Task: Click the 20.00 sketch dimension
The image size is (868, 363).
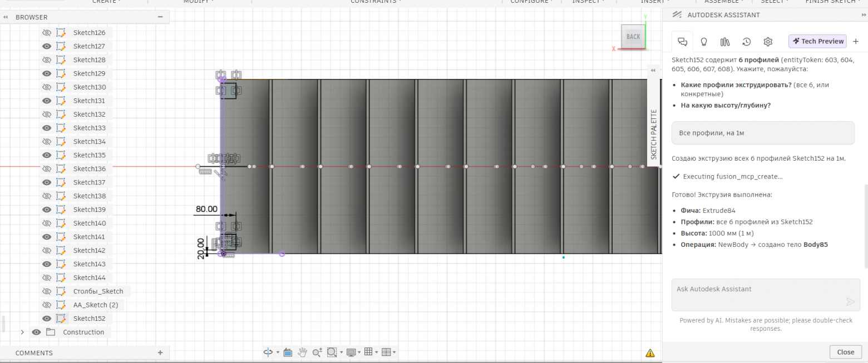Action: [x=200, y=248]
